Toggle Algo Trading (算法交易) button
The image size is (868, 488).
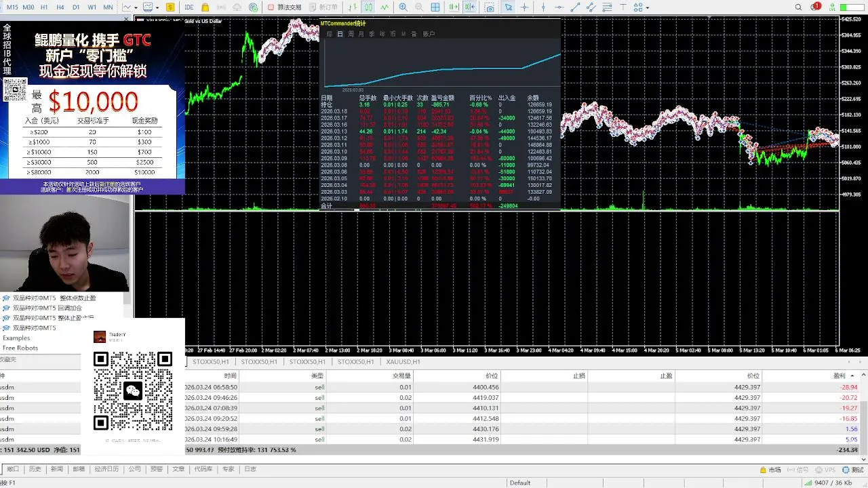tap(284, 7)
